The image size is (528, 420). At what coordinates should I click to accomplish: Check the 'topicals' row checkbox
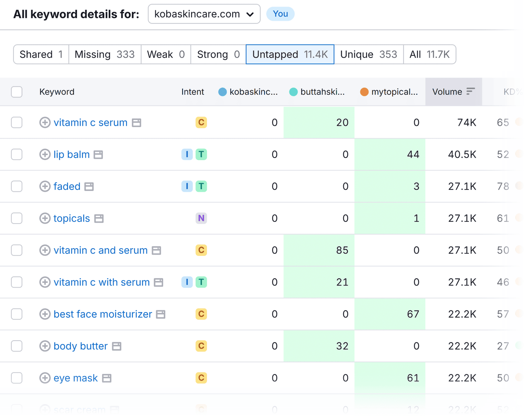[16, 218]
